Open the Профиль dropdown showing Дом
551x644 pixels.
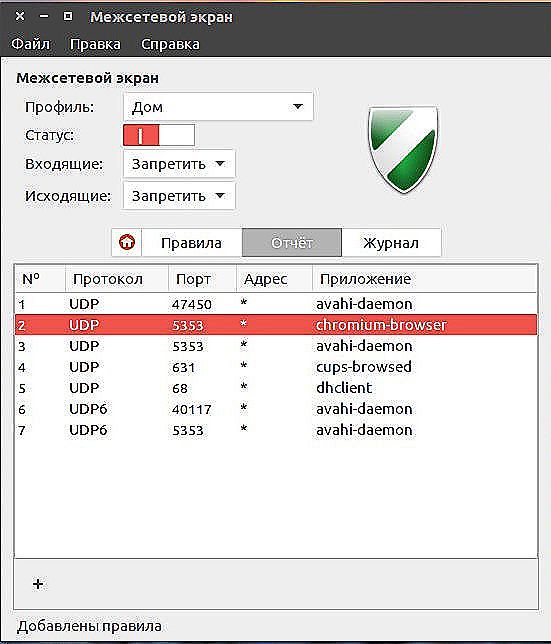tap(218, 107)
